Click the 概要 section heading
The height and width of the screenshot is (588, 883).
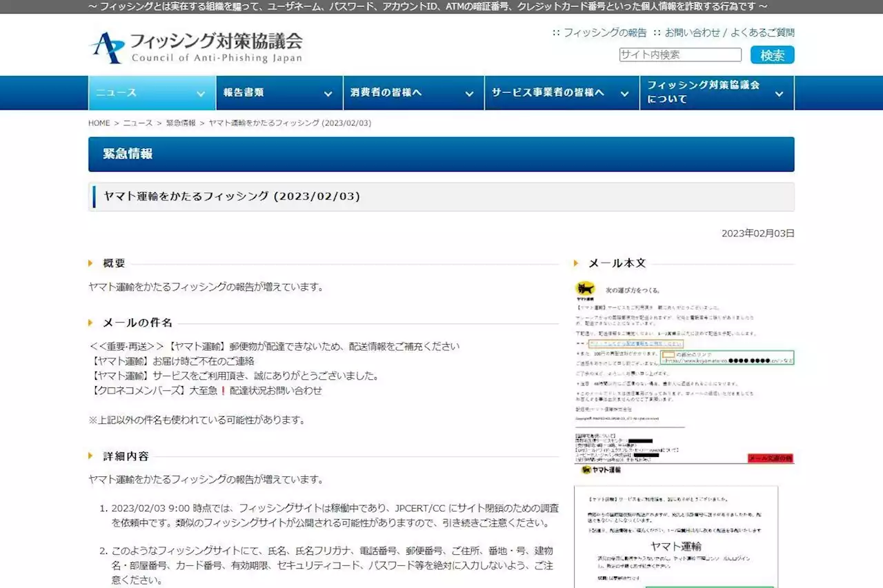(x=114, y=263)
